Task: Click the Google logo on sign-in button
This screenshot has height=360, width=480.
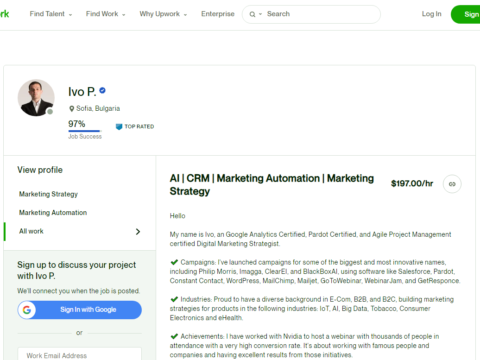Action: pos(27,310)
